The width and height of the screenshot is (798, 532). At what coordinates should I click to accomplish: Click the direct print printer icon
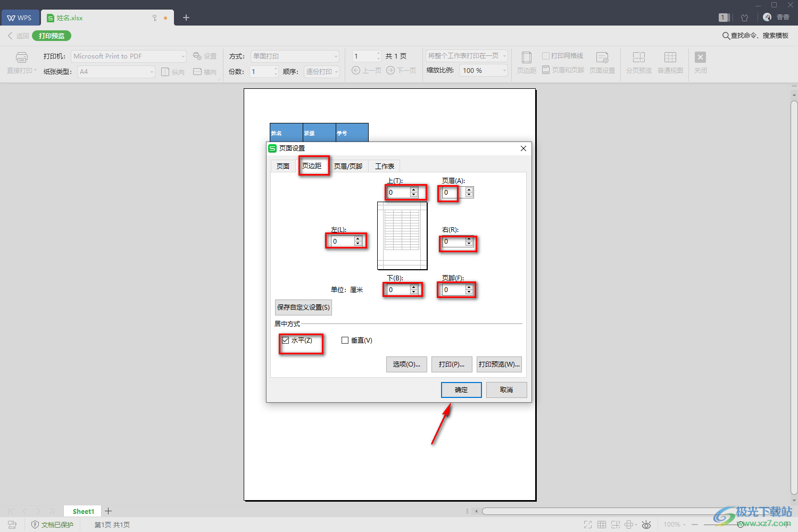point(22,57)
